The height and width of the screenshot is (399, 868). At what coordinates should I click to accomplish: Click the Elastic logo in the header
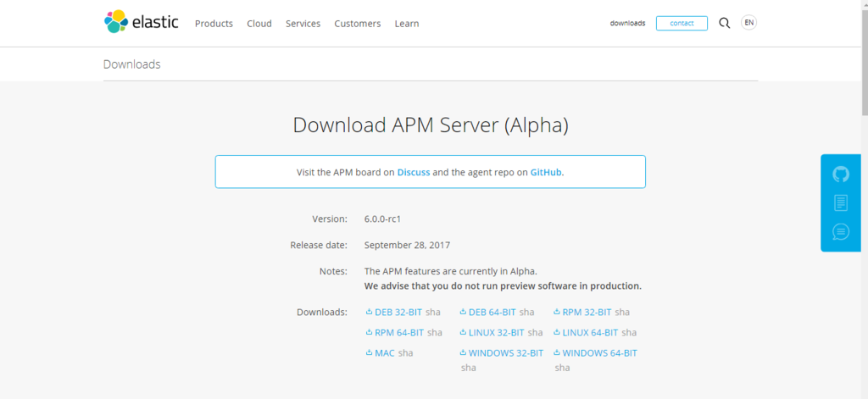point(142,22)
